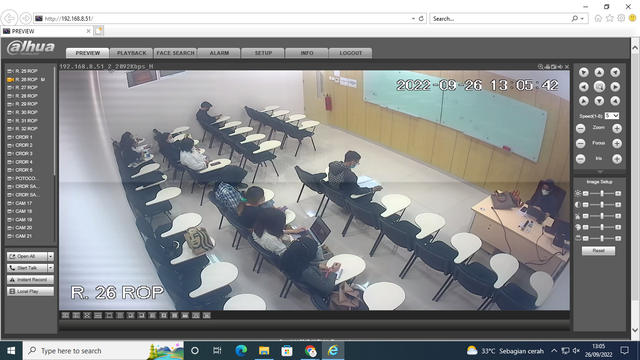Click the audio speaker icon above video
This screenshot has height=360, width=640.
click(x=560, y=67)
